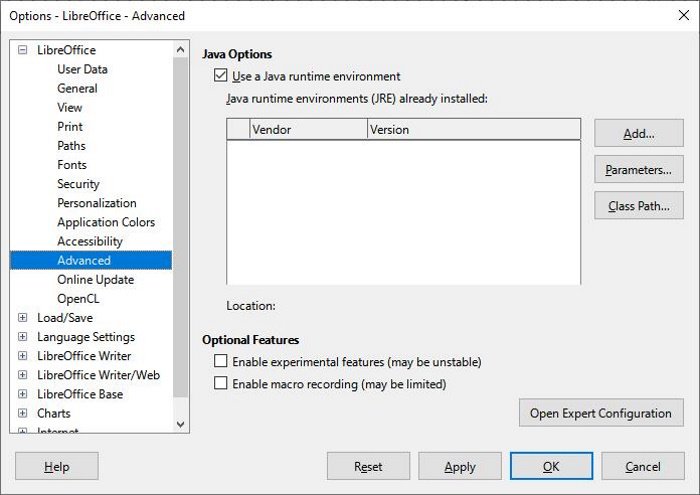
Task: Apply the current settings
Action: pos(460,466)
